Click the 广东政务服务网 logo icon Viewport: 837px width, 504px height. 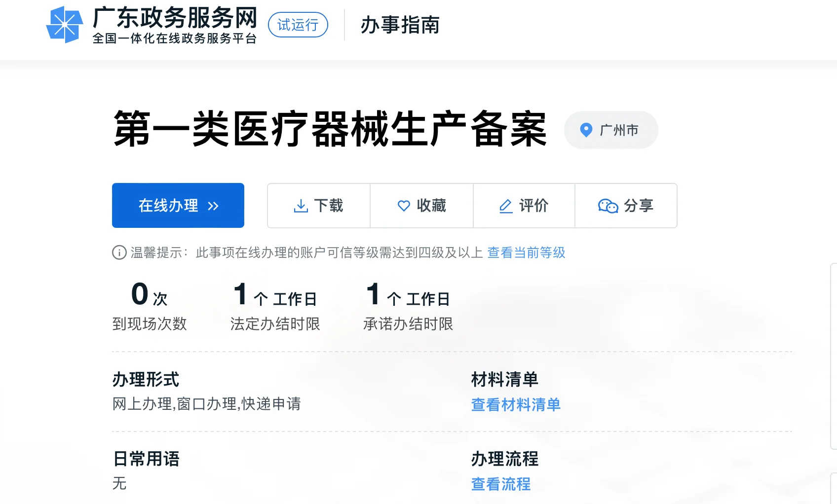tap(65, 24)
